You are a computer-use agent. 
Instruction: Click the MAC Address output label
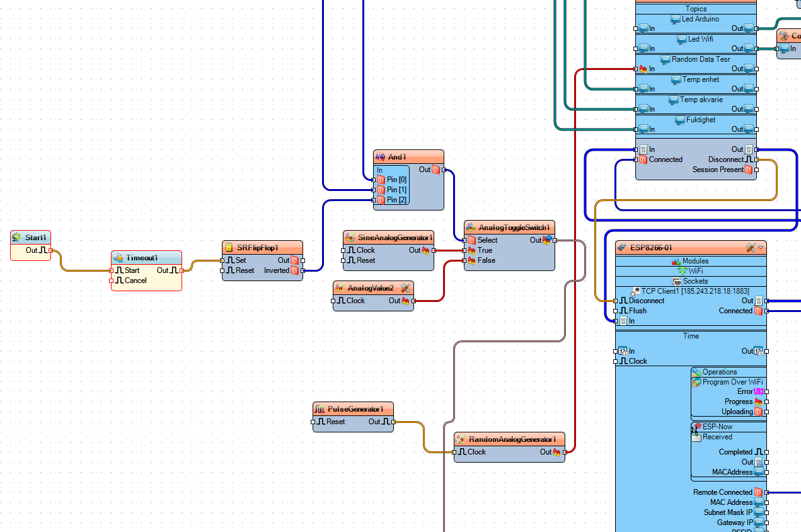click(x=731, y=502)
